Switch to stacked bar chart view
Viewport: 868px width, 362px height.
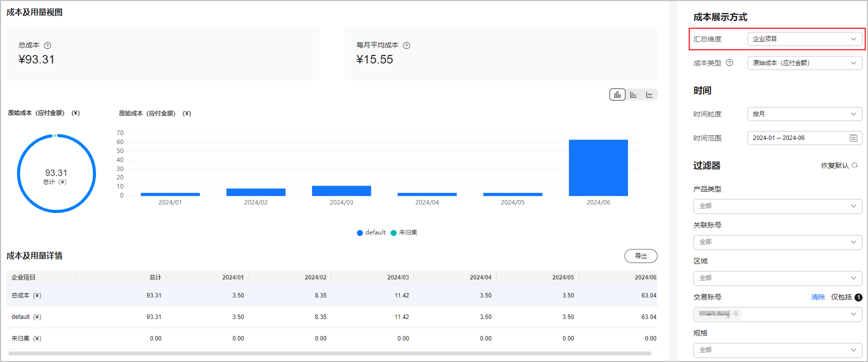[617, 94]
